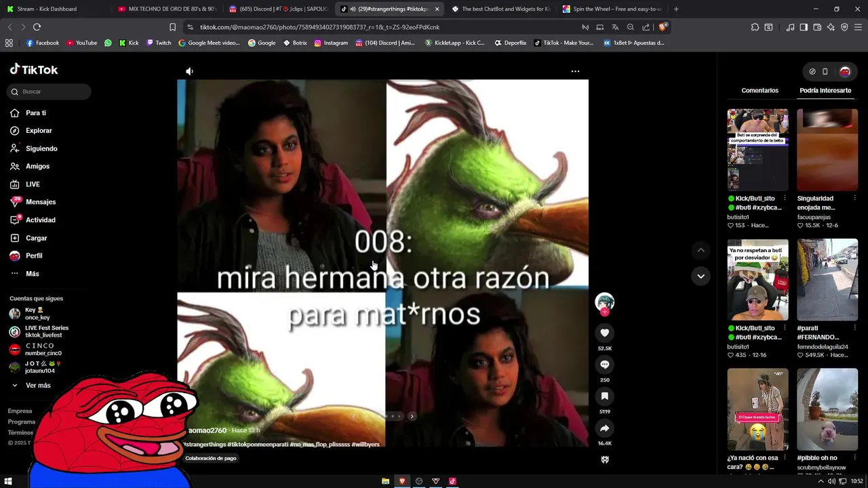Open #pibble oh no video thumbnail
Image resolution: width=868 pixels, height=488 pixels.
tap(827, 409)
